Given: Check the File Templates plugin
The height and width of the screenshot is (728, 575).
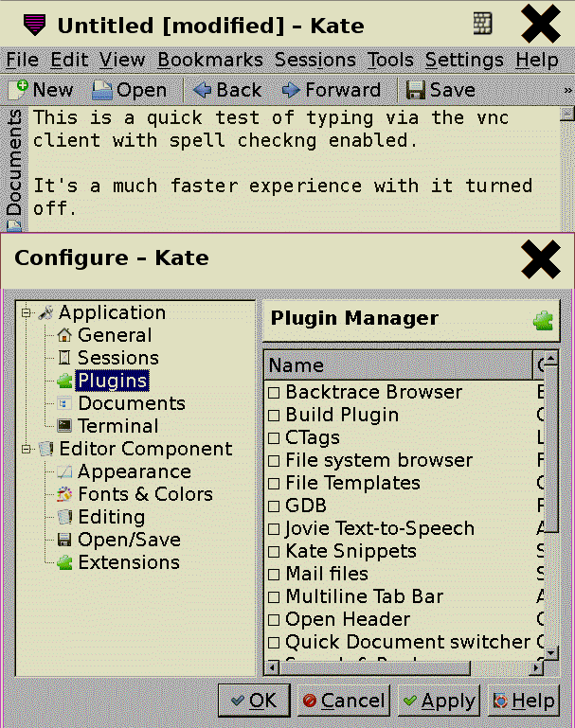Looking at the screenshot, I should 274,484.
